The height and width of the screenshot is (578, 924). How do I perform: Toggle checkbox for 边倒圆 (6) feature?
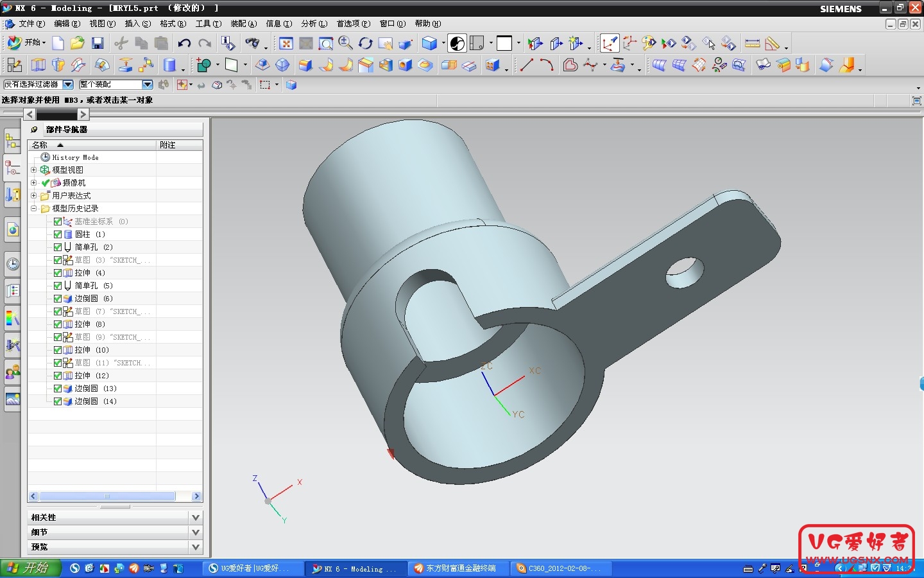(58, 299)
